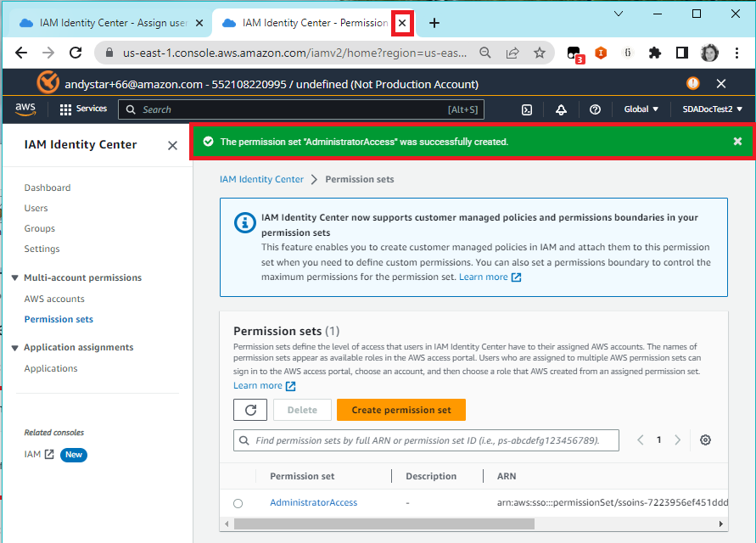Screen dimensions: 756x543
Task: Open the Extensions puzzle piece menu
Action: coord(654,53)
